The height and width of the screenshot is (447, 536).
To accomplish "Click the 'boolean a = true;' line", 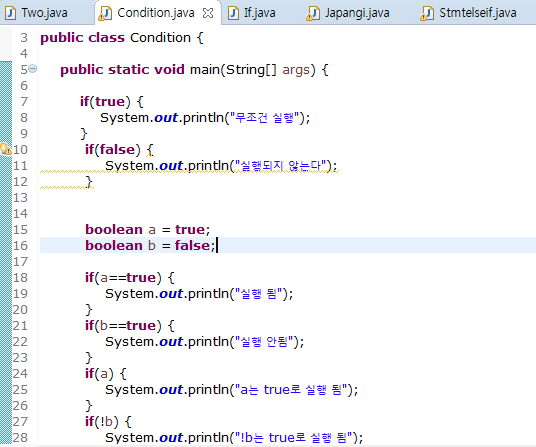I will pyautogui.click(x=148, y=229).
